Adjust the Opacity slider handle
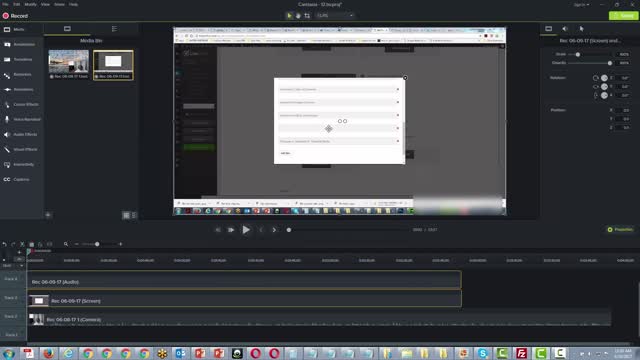This screenshot has height=360, width=640. click(610, 63)
